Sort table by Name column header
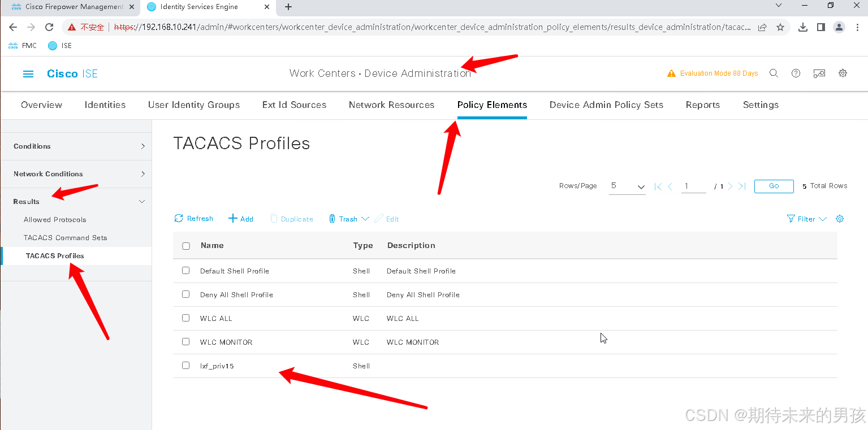The height and width of the screenshot is (430, 868). tap(212, 246)
